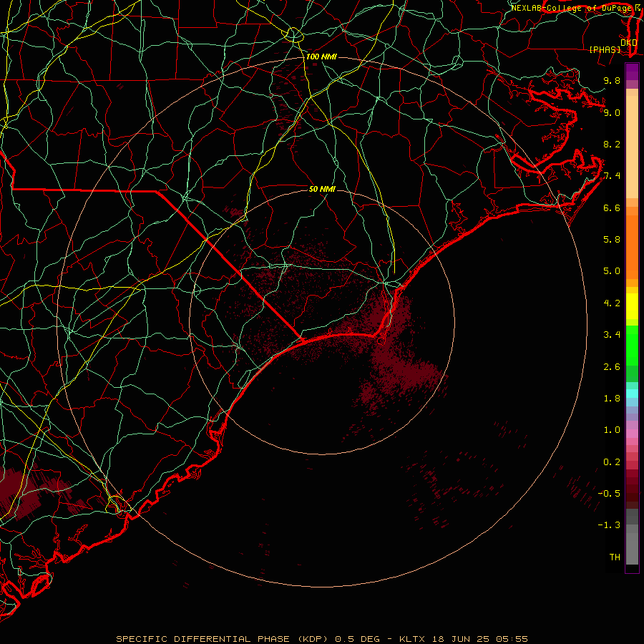Pick the cyan color bar segment
This screenshot has height=644, width=644.
click(632, 394)
